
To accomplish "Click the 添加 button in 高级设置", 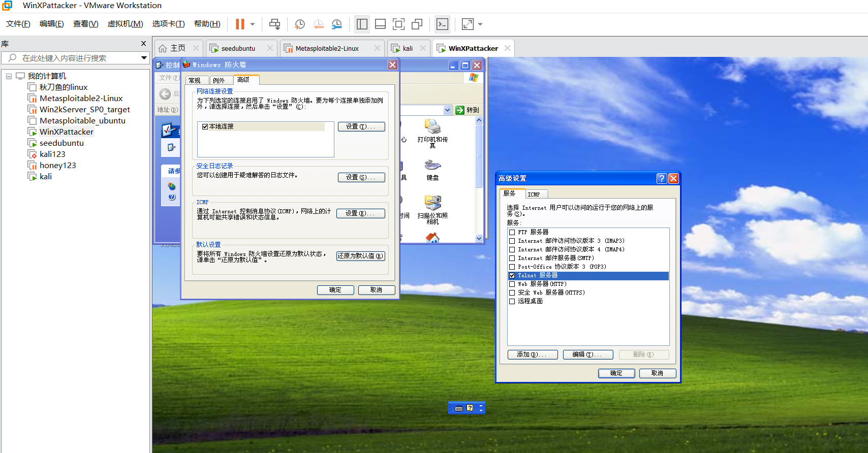I will click(533, 354).
